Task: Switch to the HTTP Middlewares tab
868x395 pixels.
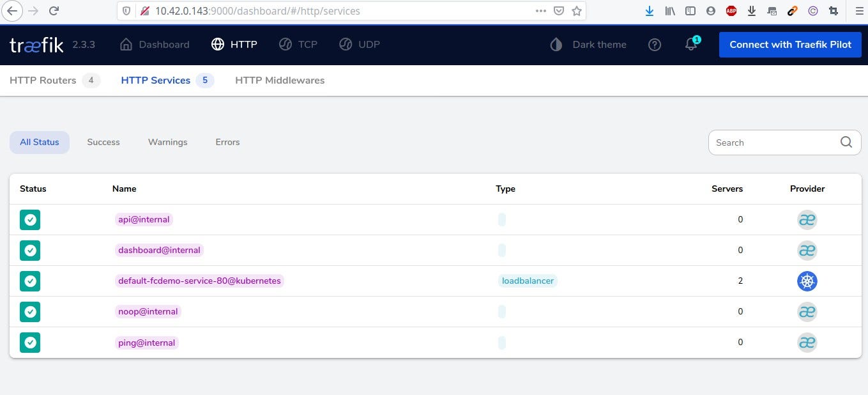Action: tap(280, 81)
